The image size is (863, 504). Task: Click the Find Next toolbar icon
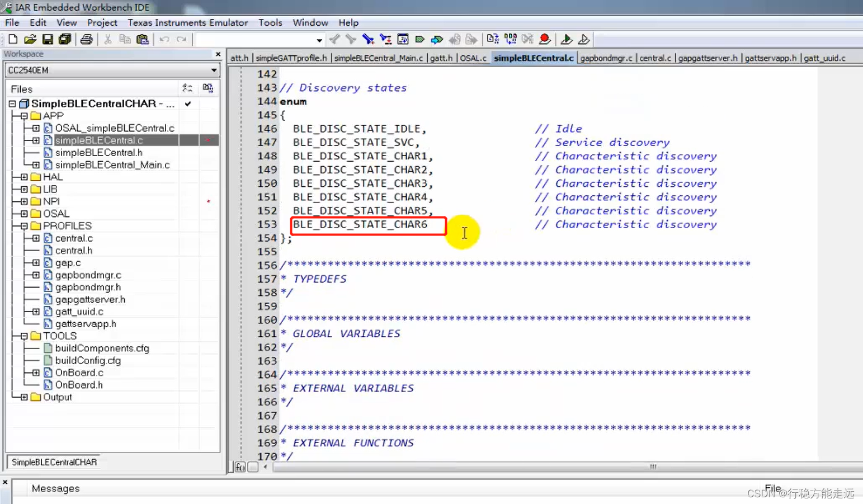pyautogui.click(x=351, y=39)
